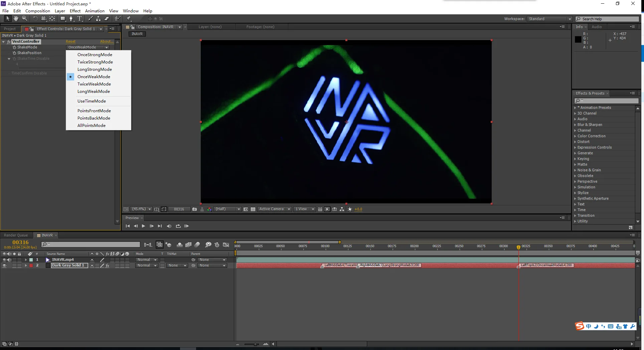644x350 pixels.
Task: Play the composition preview
Action: click(143, 226)
